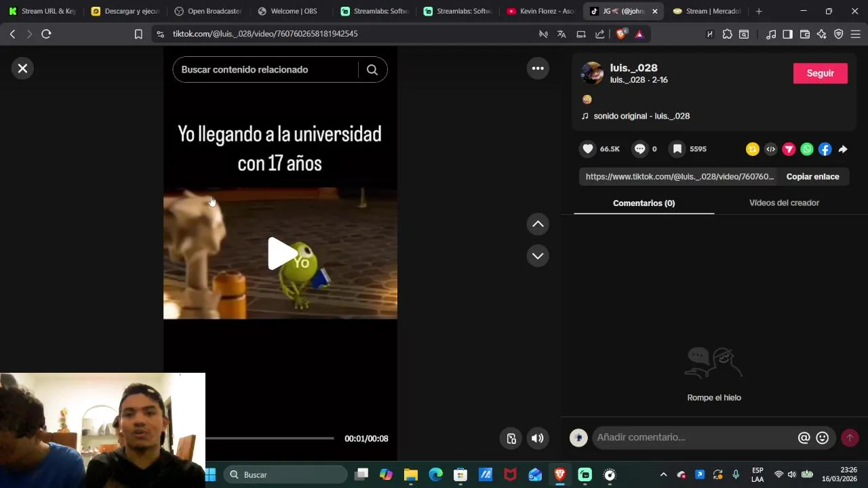This screenshot has height=488, width=868.
Task: Open the Brave Wallet icon
Action: coord(805,34)
